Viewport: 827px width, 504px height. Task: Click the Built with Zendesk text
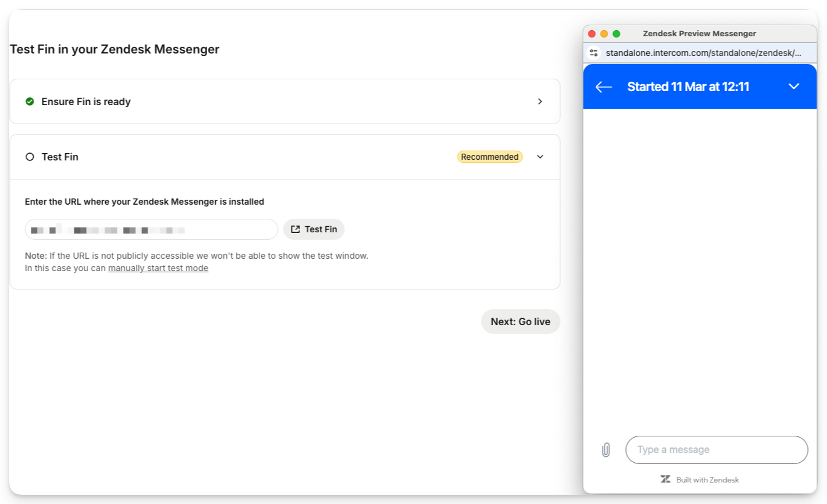pyautogui.click(x=707, y=479)
